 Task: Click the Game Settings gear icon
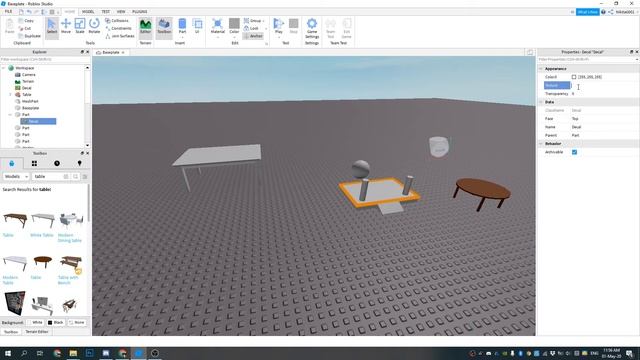[x=312, y=24]
